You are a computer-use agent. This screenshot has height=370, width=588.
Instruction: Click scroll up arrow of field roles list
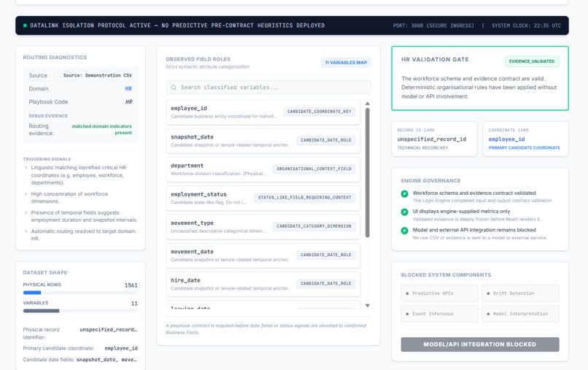(x=368, y=104)
